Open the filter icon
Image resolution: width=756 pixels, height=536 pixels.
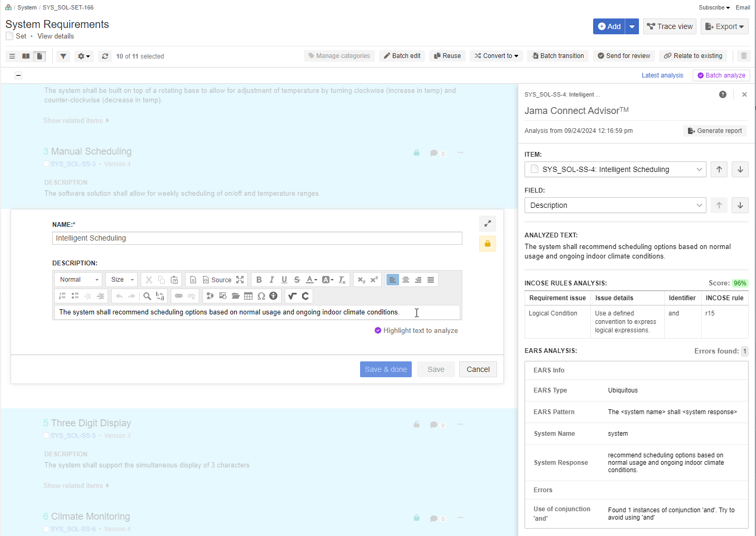63,56
